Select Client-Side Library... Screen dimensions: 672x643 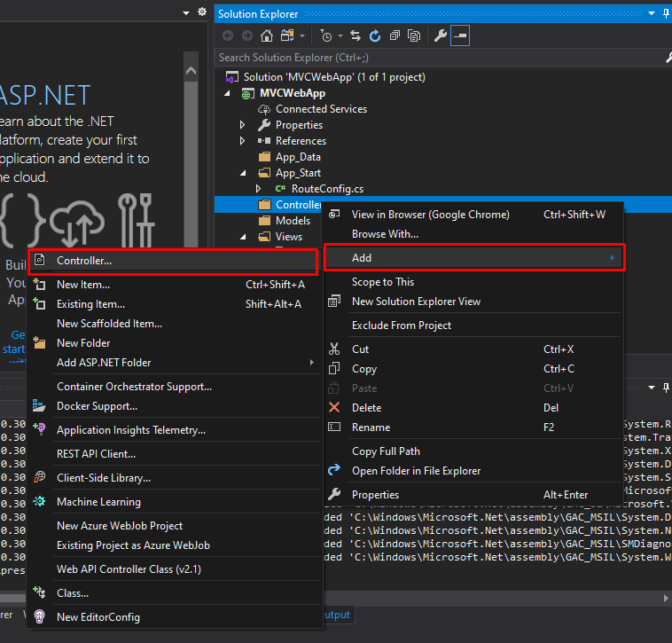(174, 478)
